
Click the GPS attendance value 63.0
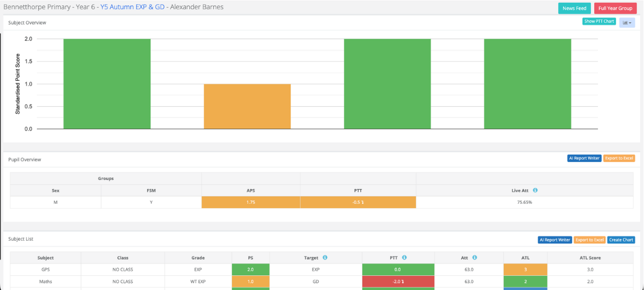(x=469, y=269)
